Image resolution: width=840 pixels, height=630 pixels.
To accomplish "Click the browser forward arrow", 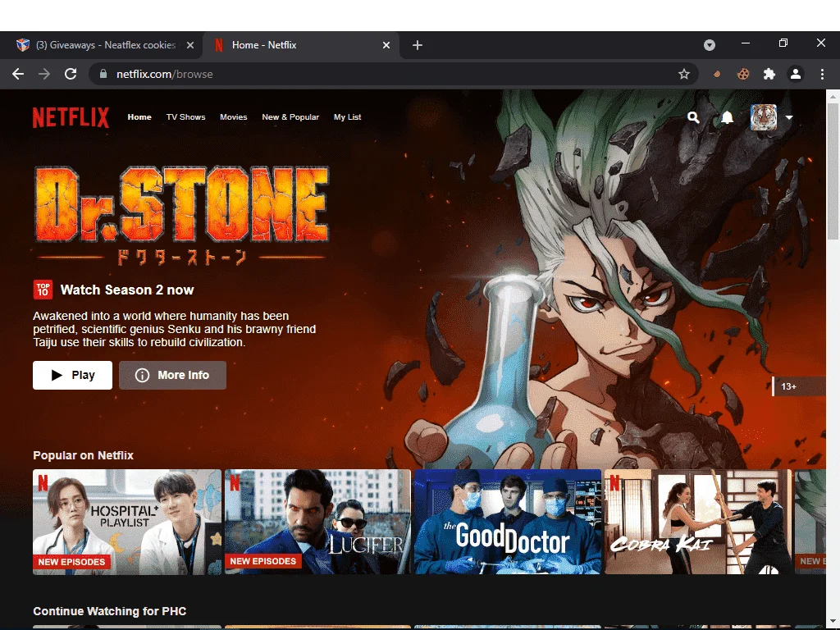I will 44,74.
